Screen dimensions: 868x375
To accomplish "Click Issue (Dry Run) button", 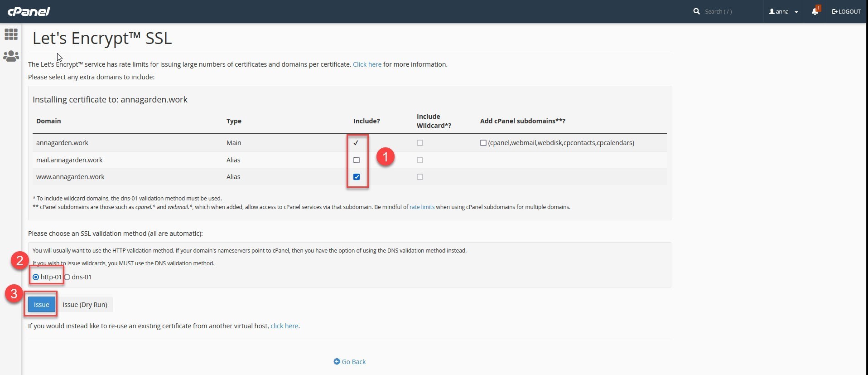I will [x=85, y=305].
